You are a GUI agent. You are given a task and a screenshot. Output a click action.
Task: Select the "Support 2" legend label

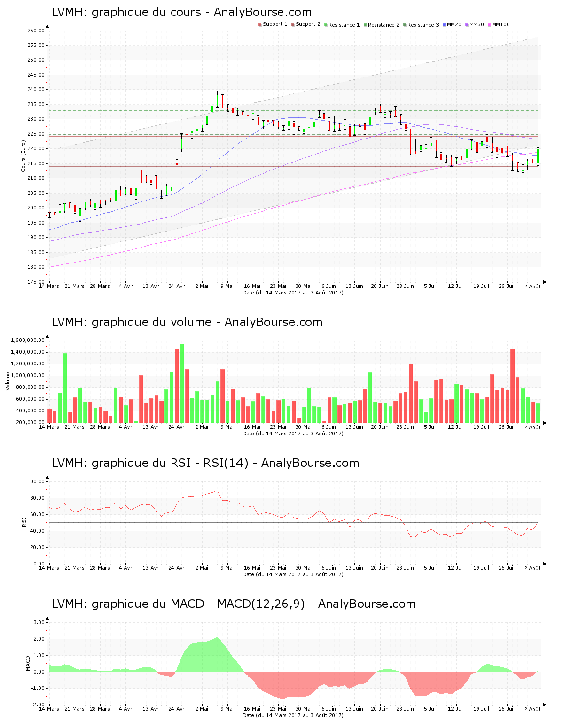(x=308, y=24)
